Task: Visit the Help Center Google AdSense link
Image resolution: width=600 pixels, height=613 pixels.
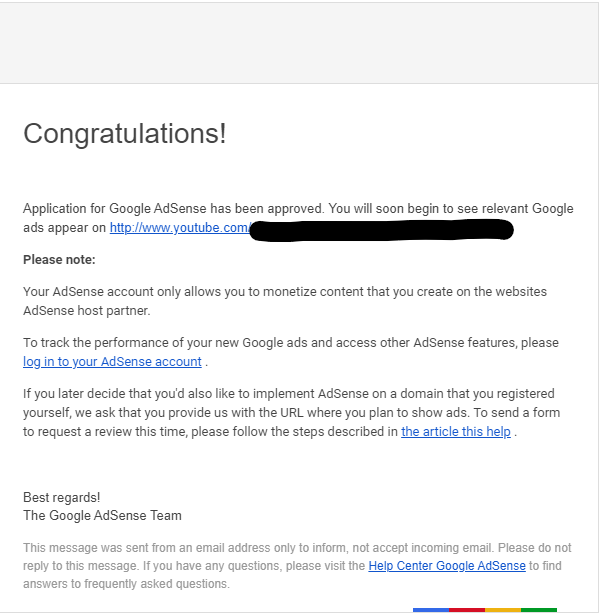Action: (447, 566)
